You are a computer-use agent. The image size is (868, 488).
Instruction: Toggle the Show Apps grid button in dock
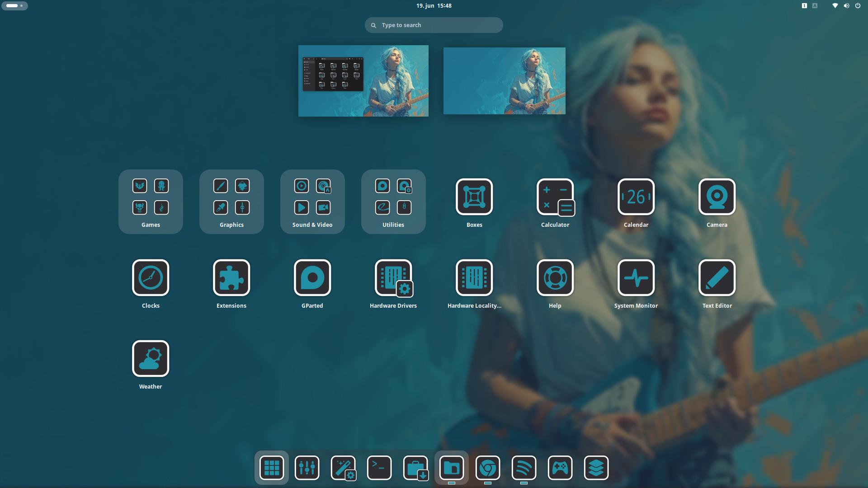click(271, 468)
